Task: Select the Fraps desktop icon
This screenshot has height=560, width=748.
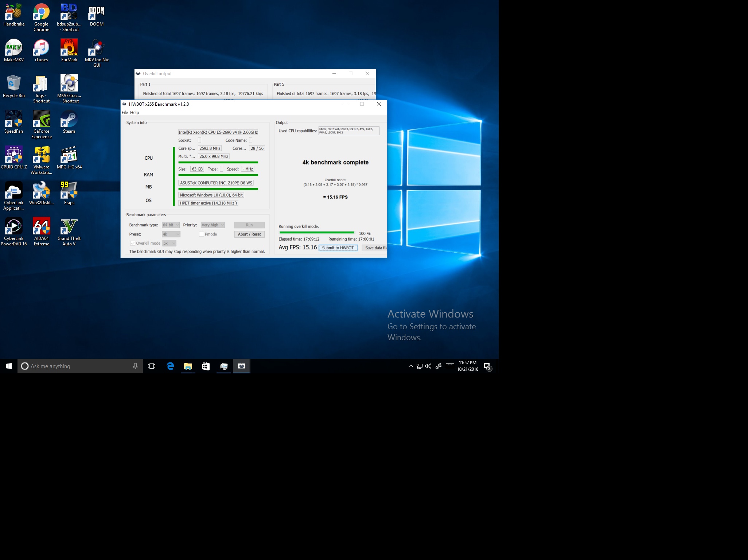Action: pos(69,193)
